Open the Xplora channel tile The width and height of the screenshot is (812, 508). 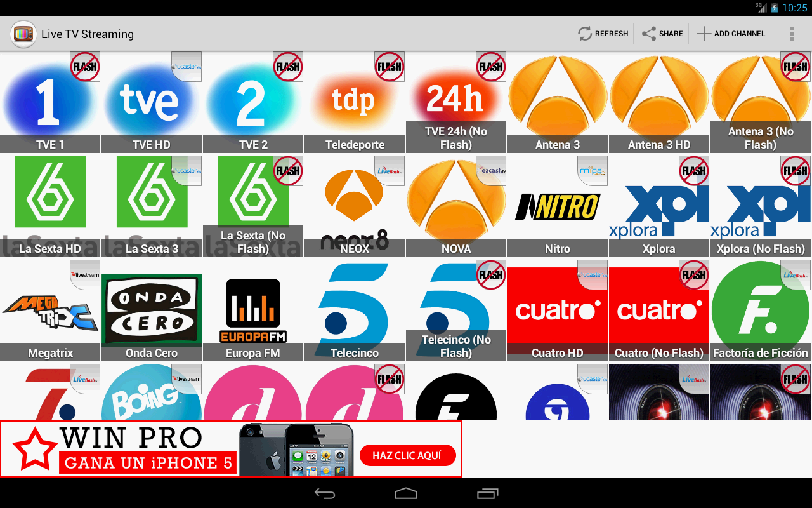click(x=659, y=206)
